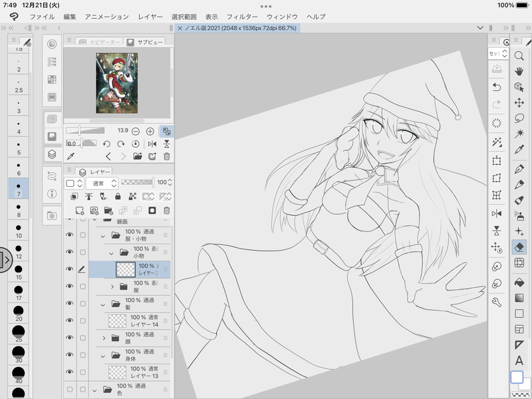Open the フィルター menu
The image size is (532, 399).
click(241, 15)
